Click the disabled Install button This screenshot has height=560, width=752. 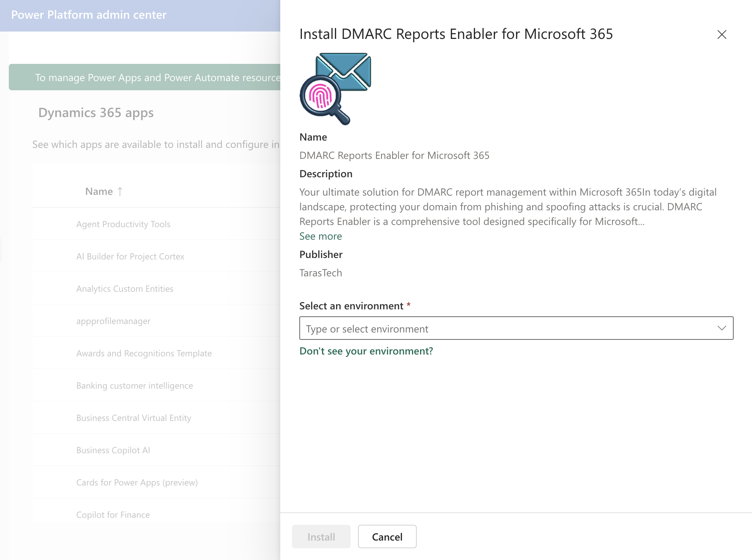pos(321,537)
